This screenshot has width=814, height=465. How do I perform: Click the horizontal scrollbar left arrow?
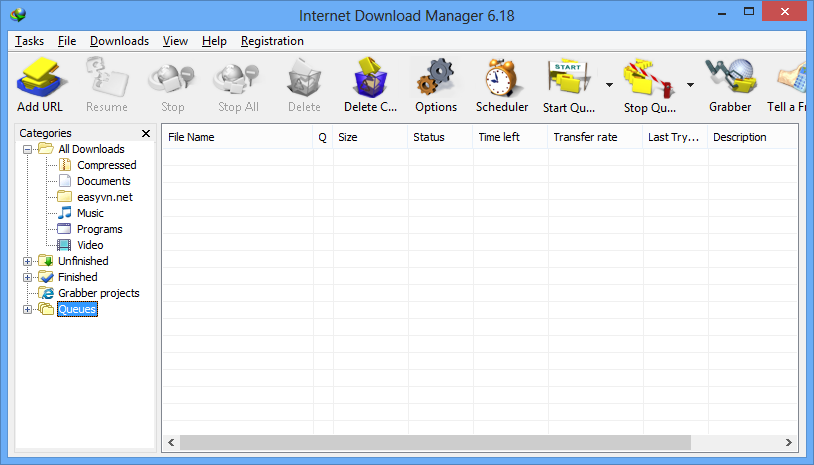171,442
